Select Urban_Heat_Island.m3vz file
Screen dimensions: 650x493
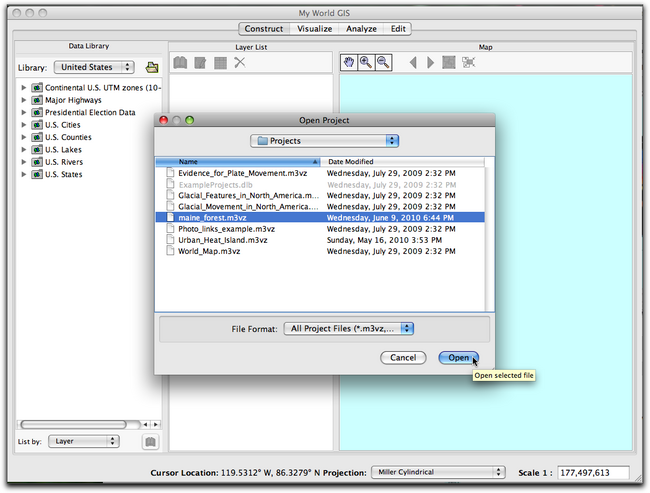point(223,240)
